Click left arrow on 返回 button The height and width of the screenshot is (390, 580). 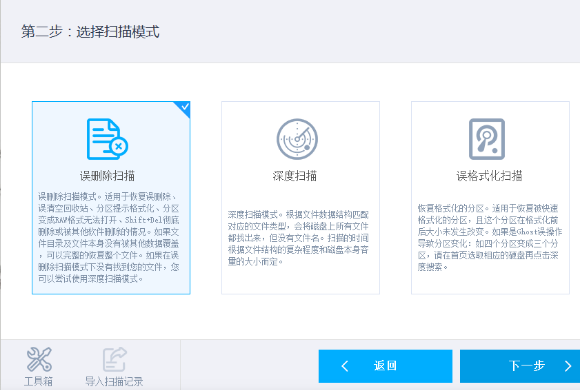(x=345, y=366)
